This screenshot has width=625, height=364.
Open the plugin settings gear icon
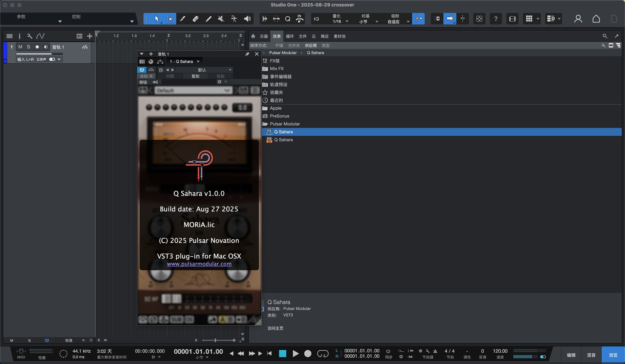click(219, 82)
